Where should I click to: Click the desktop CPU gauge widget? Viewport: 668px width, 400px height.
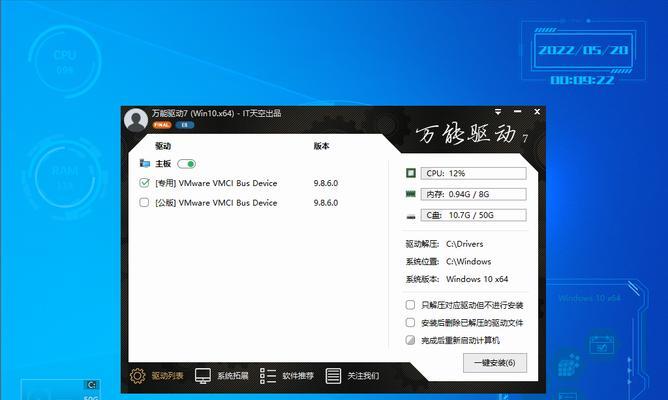coord(65,62)
